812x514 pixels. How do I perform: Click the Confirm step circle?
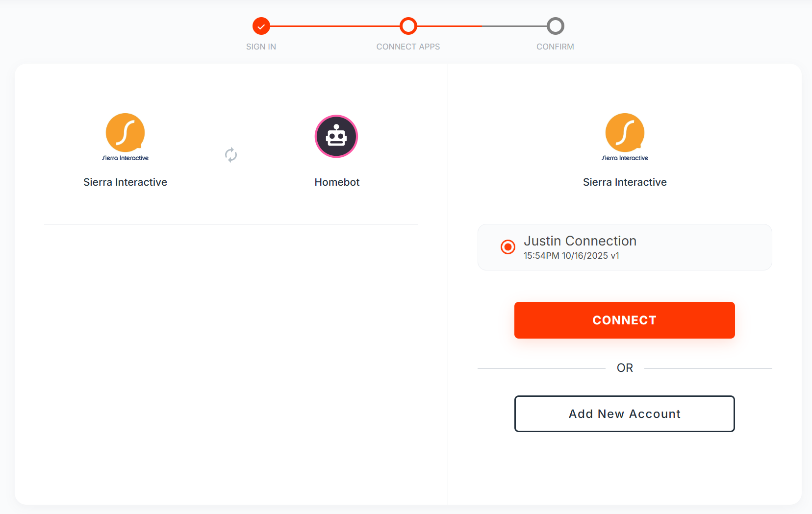pyautogui.click(x=555, y=26)
